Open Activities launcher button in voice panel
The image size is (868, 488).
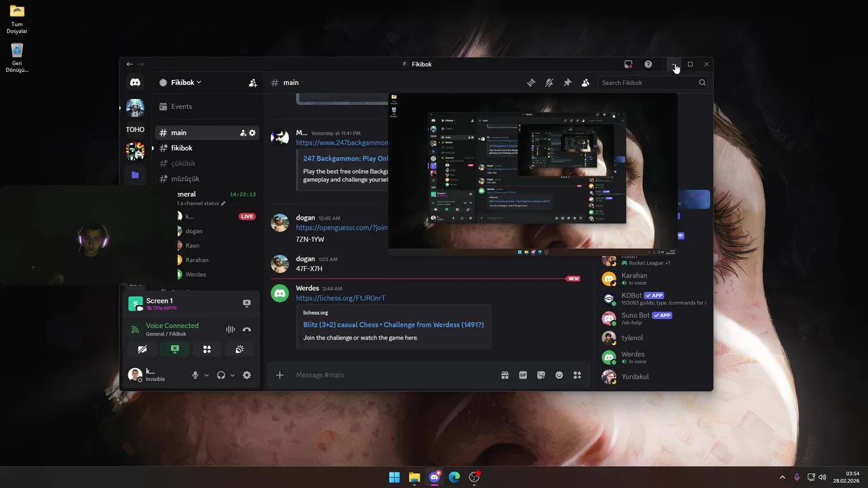207,349
